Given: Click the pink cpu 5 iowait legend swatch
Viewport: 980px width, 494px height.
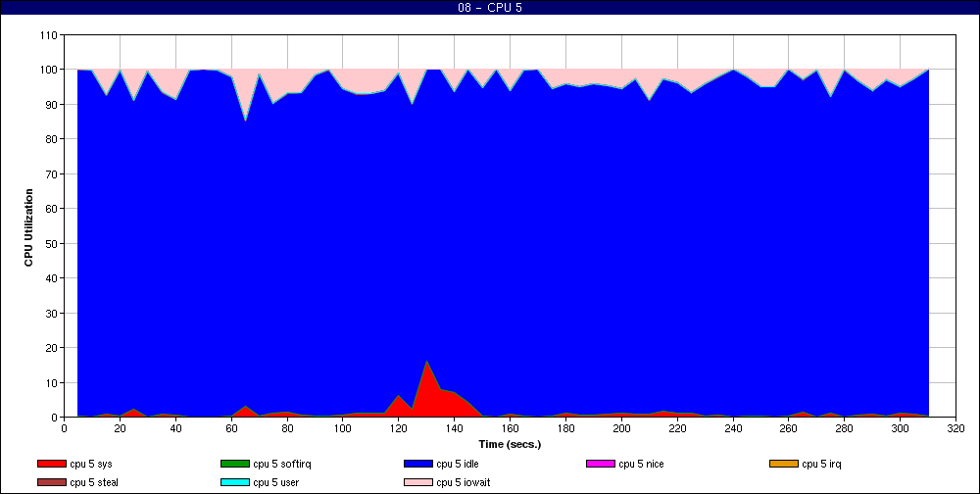Looking at the screenshot, I should pos(418,483).
